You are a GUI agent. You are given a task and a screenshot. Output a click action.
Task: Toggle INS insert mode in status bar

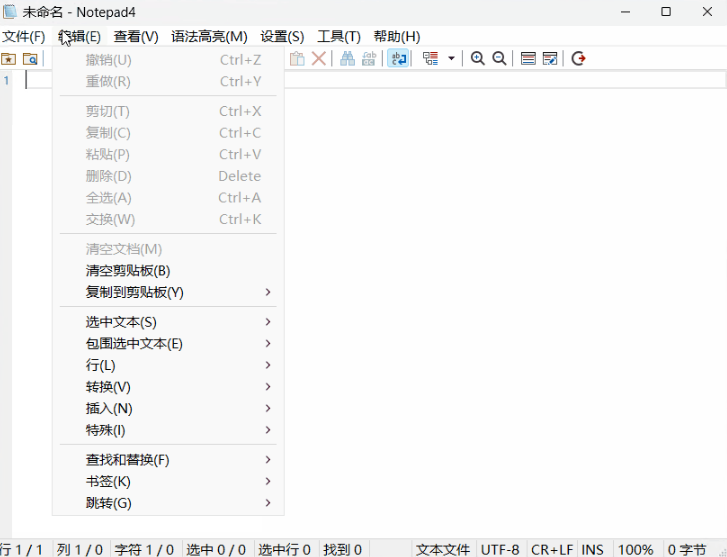[x=595, y=550]
